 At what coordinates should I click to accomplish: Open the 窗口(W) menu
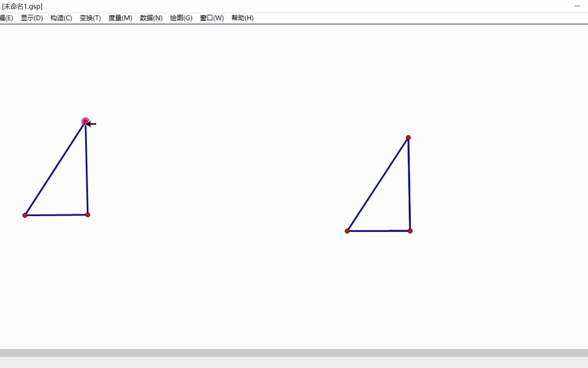211,18
